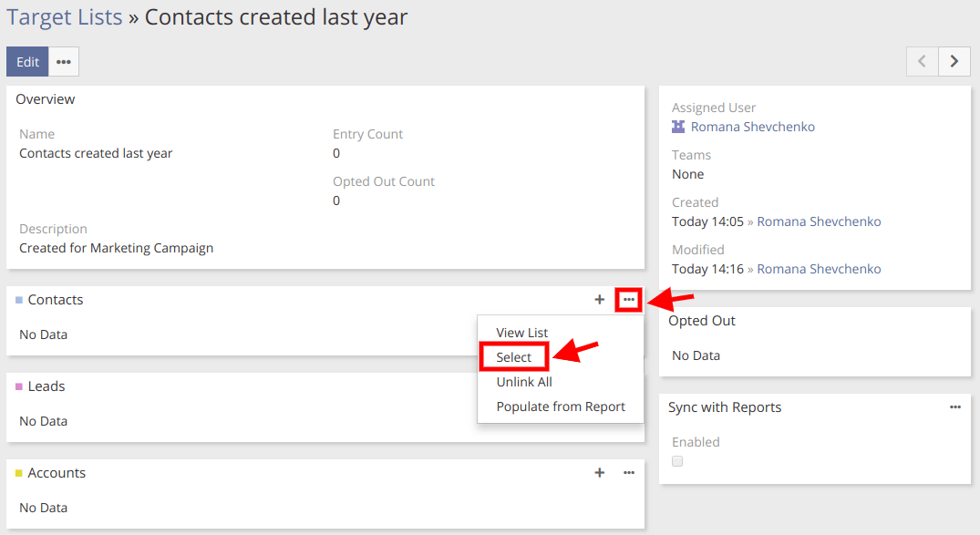This screenshot has height=535, width=980.
Task: Add a contact using the plus icon
Action: (599, 299)
